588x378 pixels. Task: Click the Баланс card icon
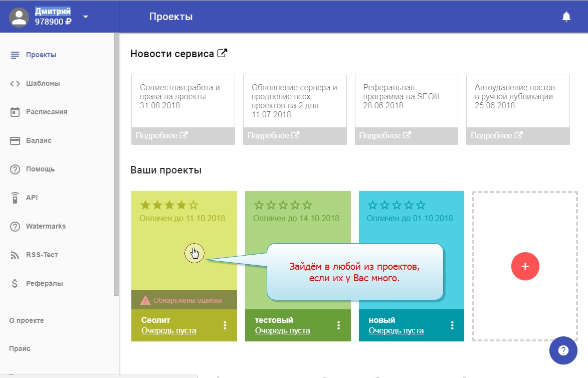pos(15,140)
